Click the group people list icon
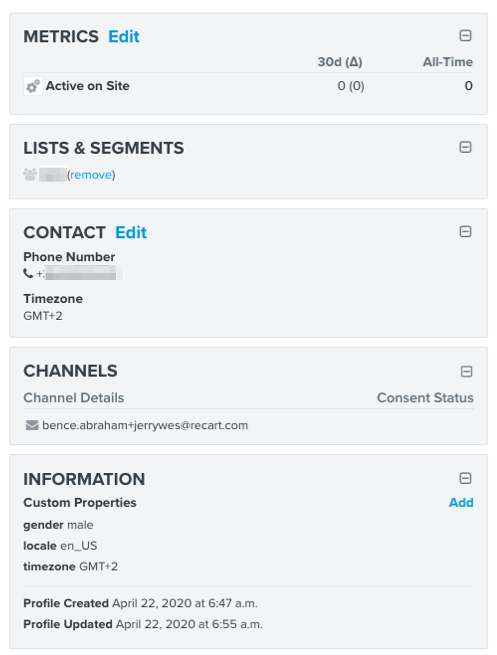 30,174
